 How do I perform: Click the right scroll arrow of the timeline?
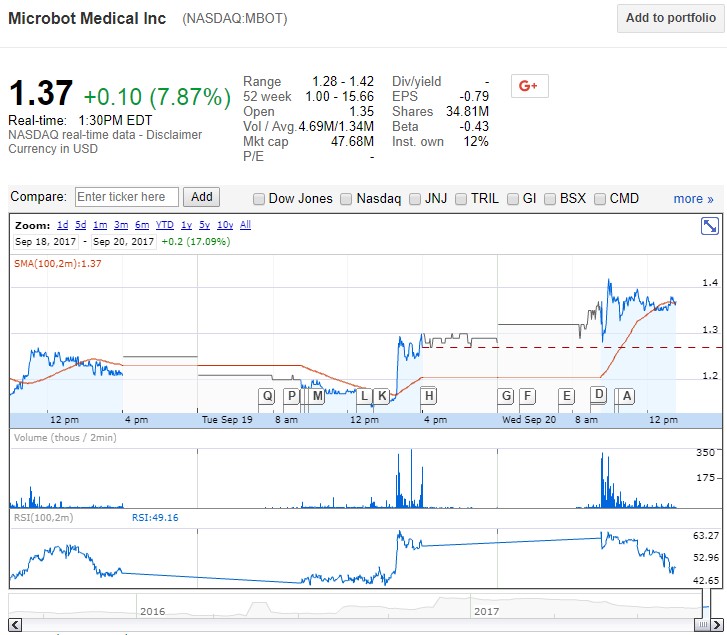[x=718, y=624]
